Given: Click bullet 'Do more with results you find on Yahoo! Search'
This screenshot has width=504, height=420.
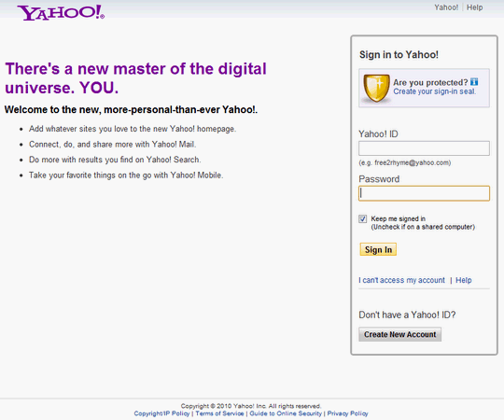Looking at the screenshot, I should pos(115,160).
